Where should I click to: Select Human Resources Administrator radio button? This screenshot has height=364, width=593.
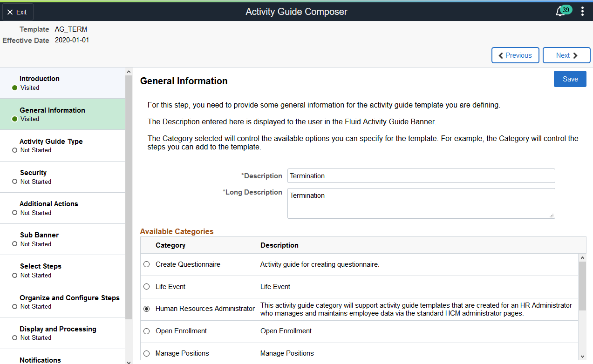tap(147, 309)
